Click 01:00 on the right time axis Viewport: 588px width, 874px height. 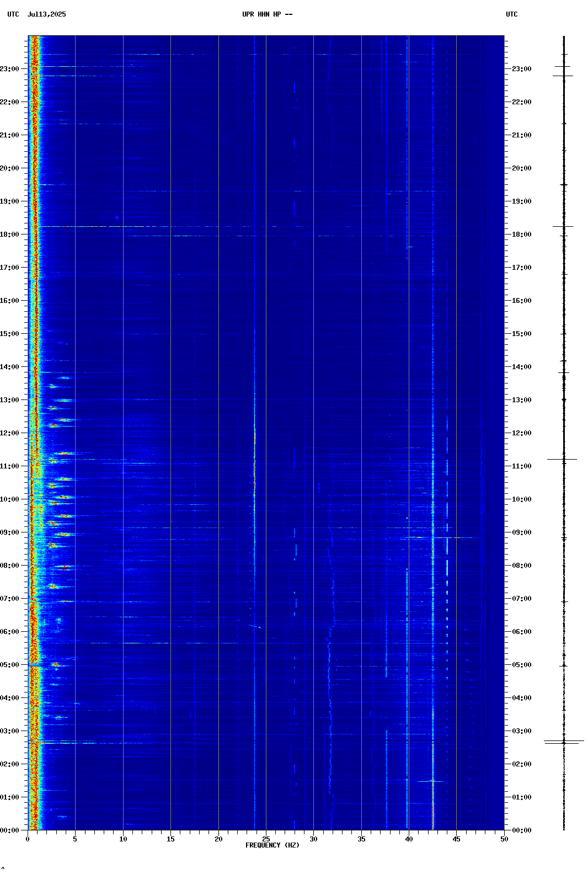522,797
